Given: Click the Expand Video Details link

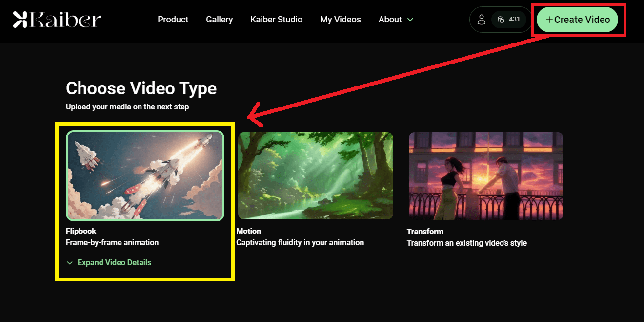Looking at the screenshot, I should coord(114,263).
